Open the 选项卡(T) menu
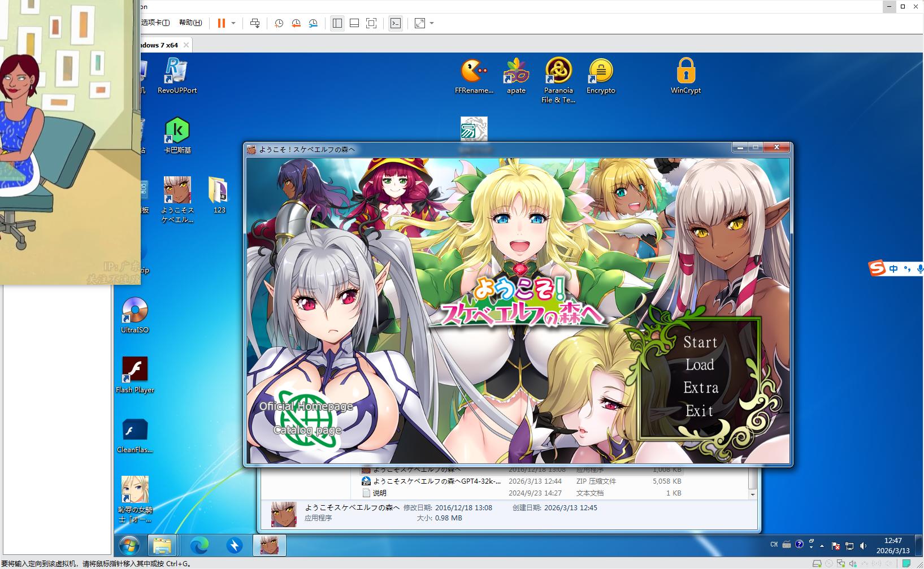 tap(155, 23)
